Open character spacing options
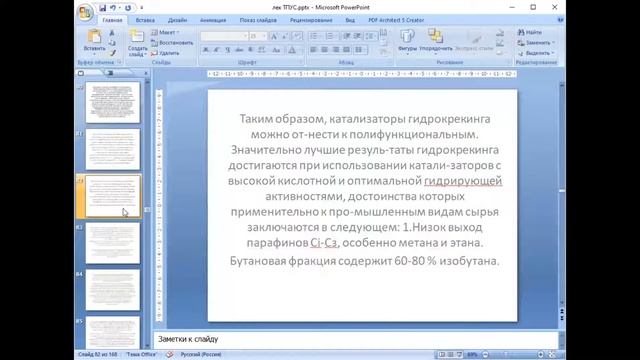640x360 pixels. (x=262, y=50)
